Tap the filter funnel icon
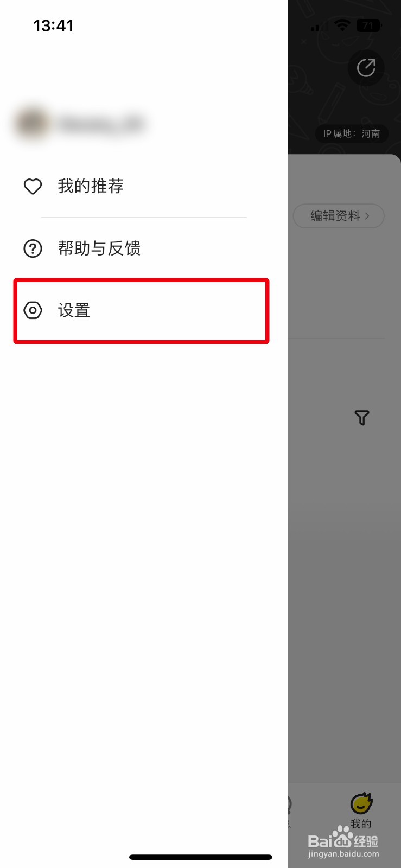The height and width of the screenshot is (868, 401). click(x=362, y=417)
